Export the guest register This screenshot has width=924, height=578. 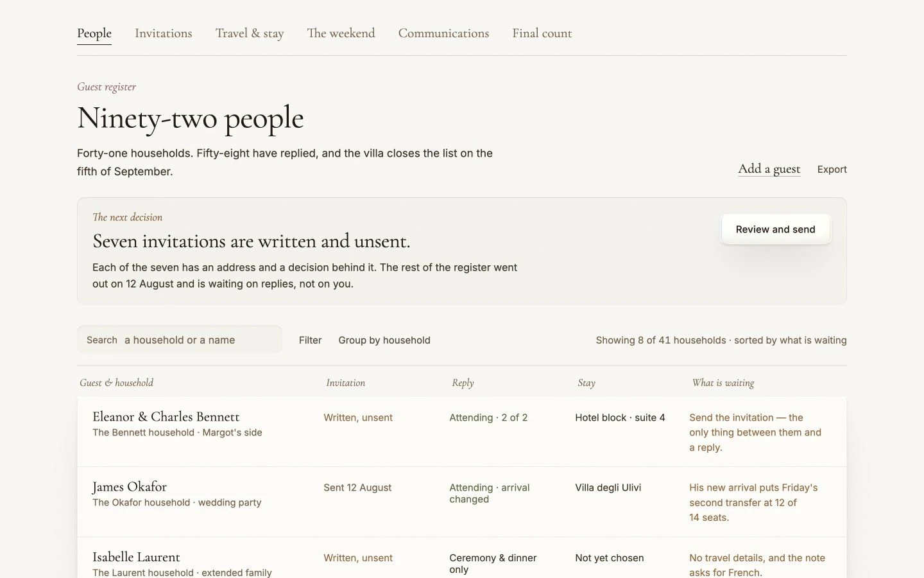(x=832, y=170)
